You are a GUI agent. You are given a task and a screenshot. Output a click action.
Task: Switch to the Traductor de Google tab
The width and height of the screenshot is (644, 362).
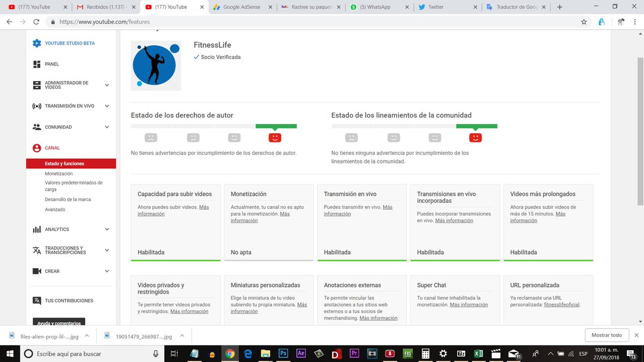click(x=514, y=7)
